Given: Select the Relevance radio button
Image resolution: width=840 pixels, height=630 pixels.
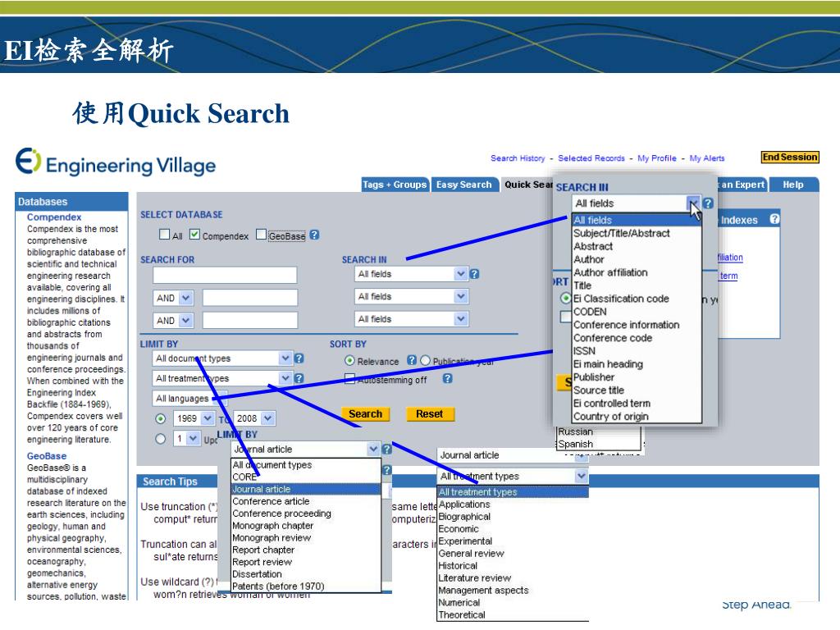Looking at the screenshot, I should point(349,361).
